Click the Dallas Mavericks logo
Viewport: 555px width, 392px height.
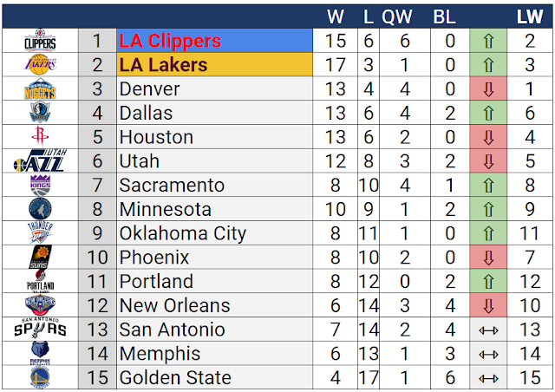(39, 113)
